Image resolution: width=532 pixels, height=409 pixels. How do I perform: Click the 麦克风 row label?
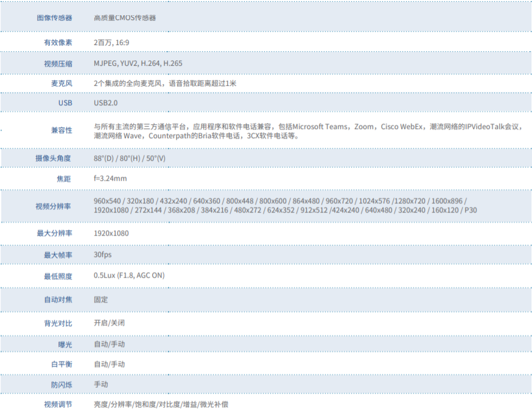[61, 83]
